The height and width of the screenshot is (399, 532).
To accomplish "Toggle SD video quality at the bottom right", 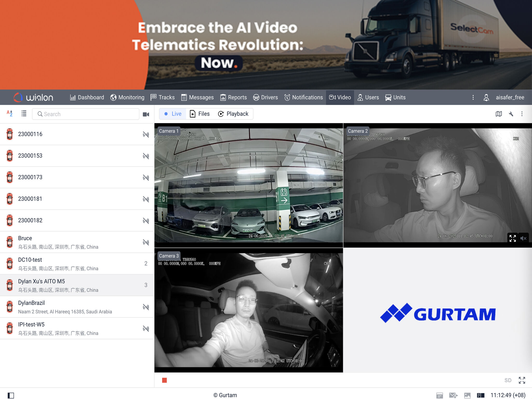I will pyautogui.click(x=508, y=380).
